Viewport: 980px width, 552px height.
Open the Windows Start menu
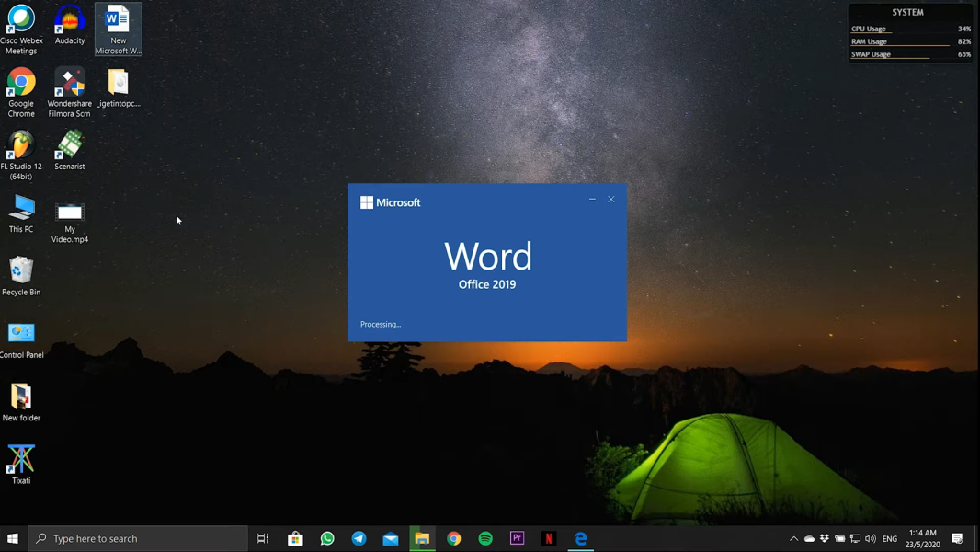point(13,538)
